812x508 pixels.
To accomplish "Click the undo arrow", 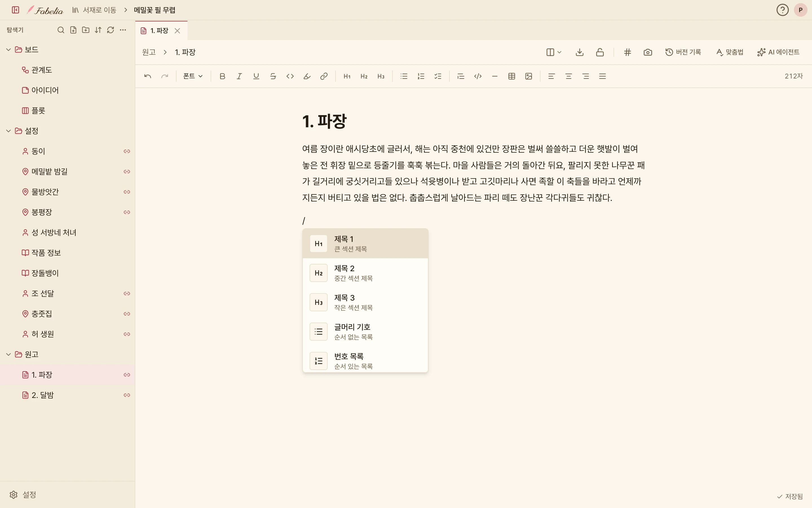I will coord(148,76).
